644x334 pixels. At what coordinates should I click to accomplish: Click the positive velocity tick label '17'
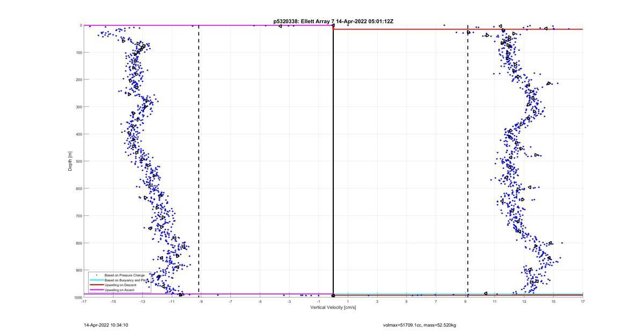pos(582,302)
